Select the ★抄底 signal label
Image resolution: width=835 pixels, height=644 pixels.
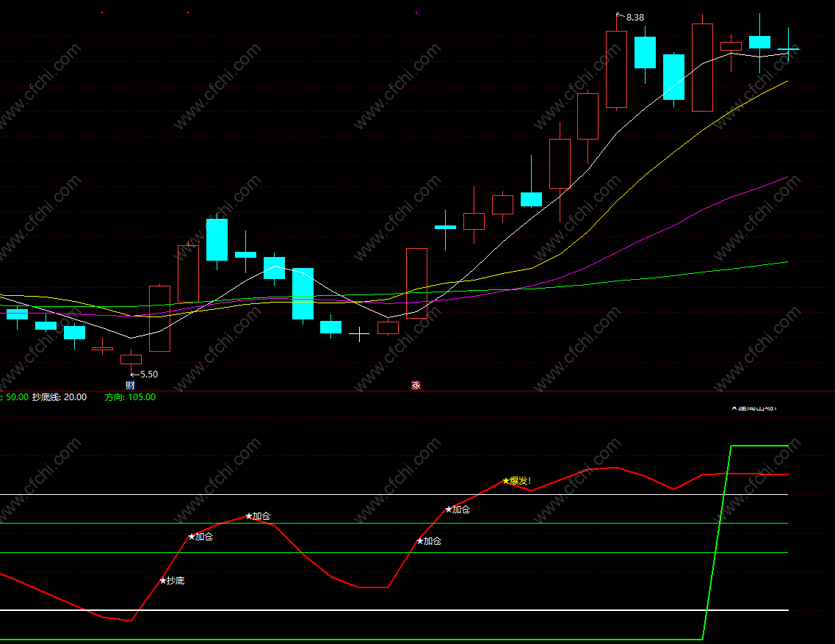tap(172, 581)
